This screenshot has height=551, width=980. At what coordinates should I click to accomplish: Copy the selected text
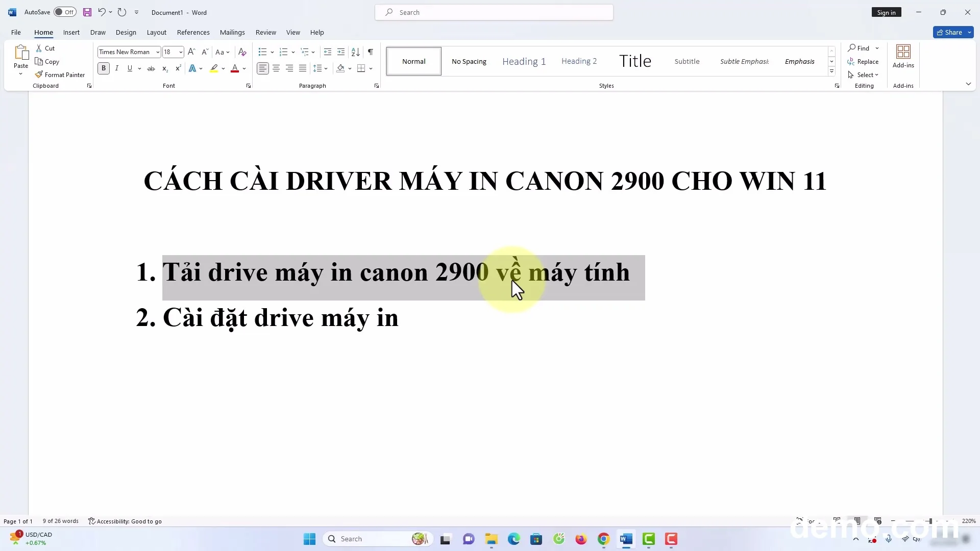[x=47, y=61]
